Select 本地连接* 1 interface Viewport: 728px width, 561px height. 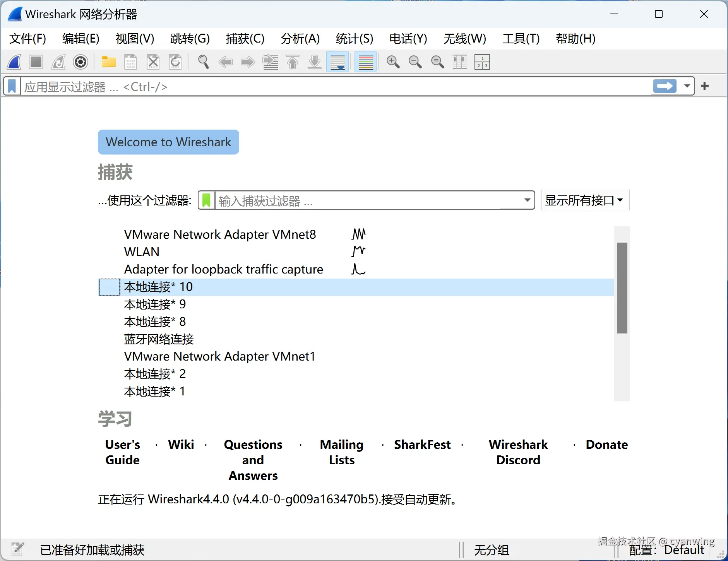[356, 392]
